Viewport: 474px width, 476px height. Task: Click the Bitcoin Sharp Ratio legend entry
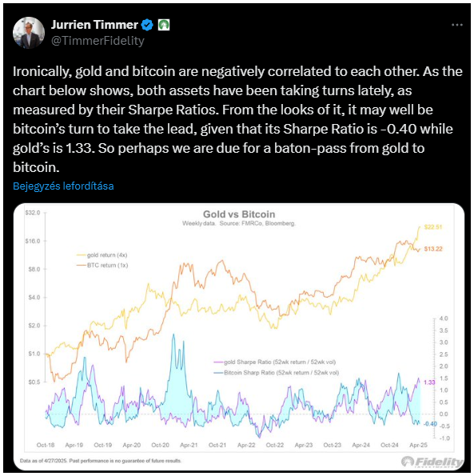[x=277, y=373]
